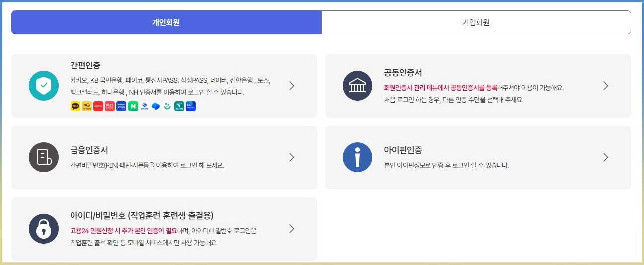This screenshot has height=265, width=644.
Task: Click the dark blue NH logo icon
Action: 191,106
